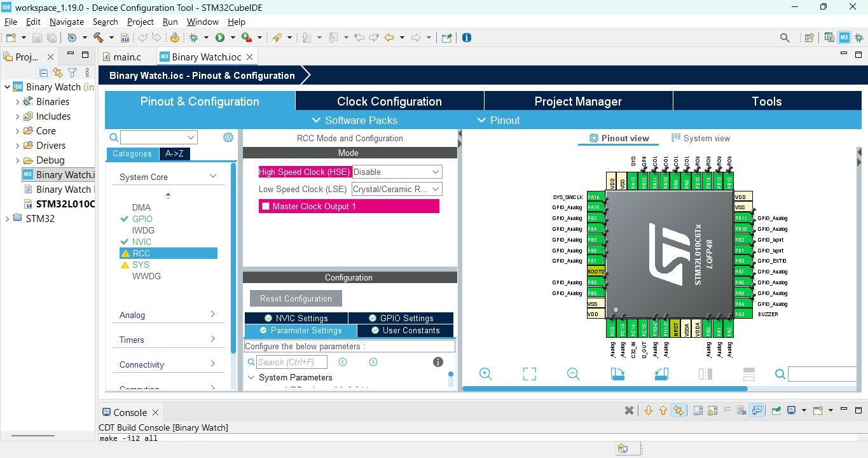Open the Project menu

coord(141,22)
